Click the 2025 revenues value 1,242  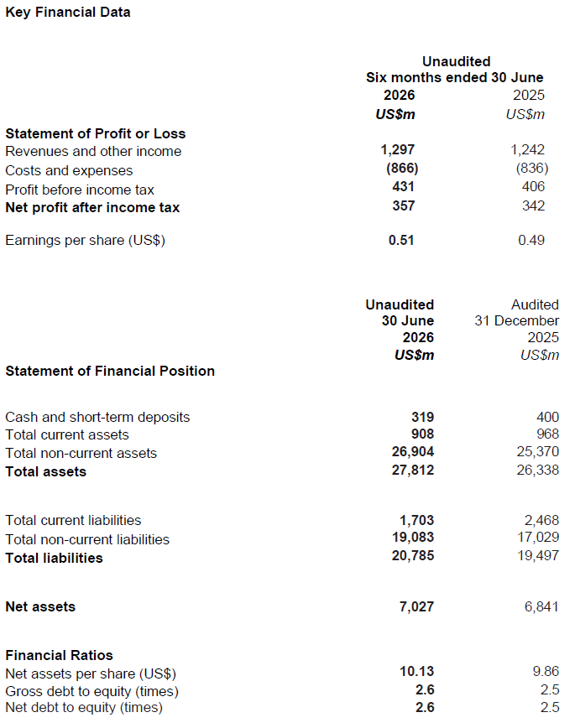[528, 149]
